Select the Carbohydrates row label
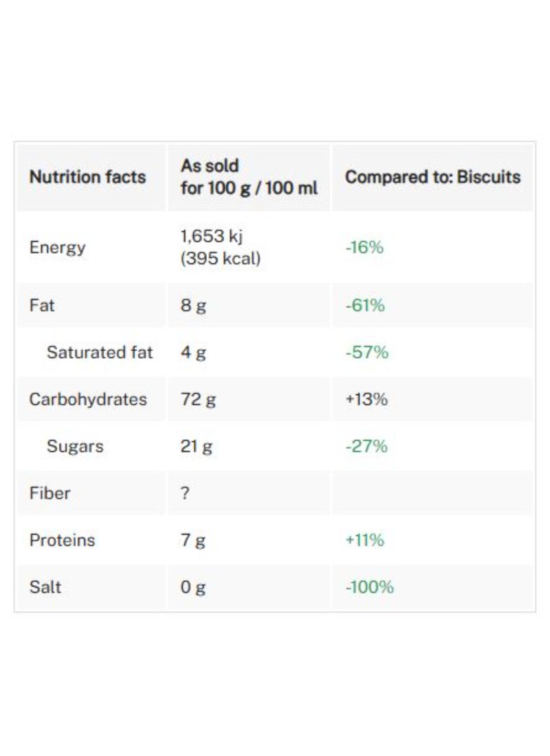 coord(87,399)
